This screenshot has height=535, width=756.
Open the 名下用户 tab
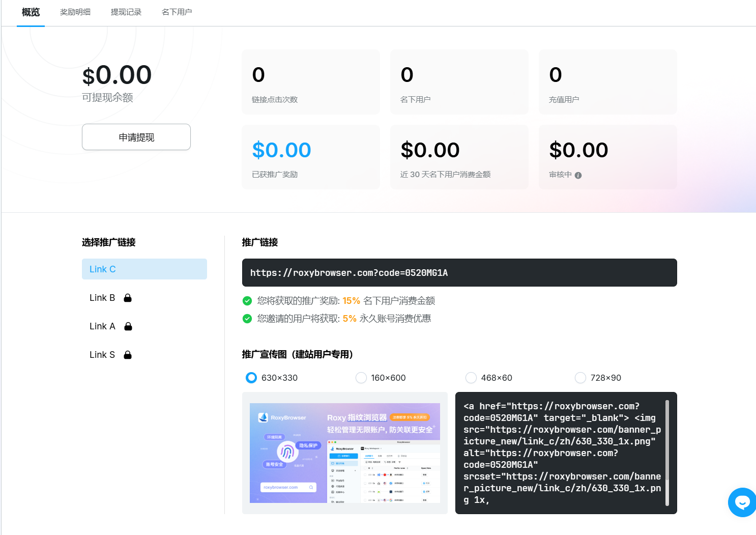pos(177,12)
